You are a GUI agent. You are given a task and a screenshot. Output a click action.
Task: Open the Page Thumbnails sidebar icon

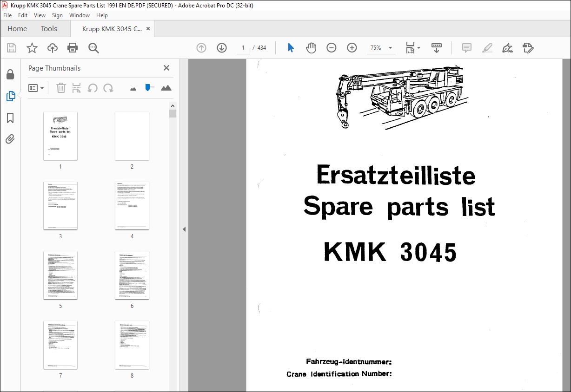pyautogui.click(x=10, y=96)
